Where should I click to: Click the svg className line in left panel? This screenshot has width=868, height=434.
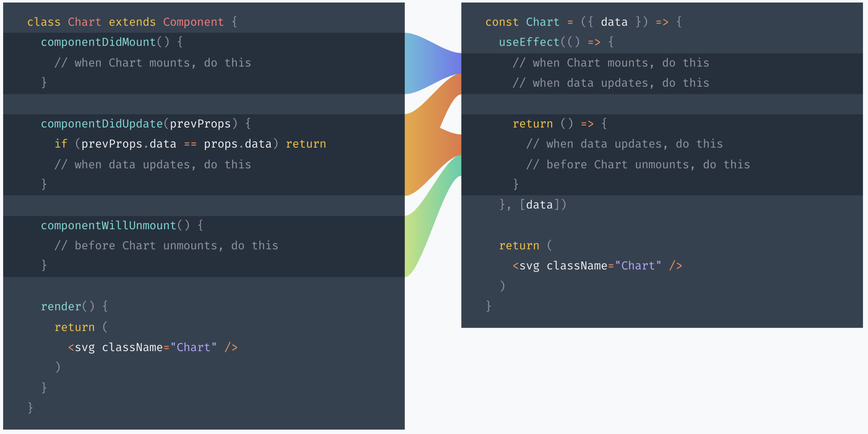coord(153,347)
